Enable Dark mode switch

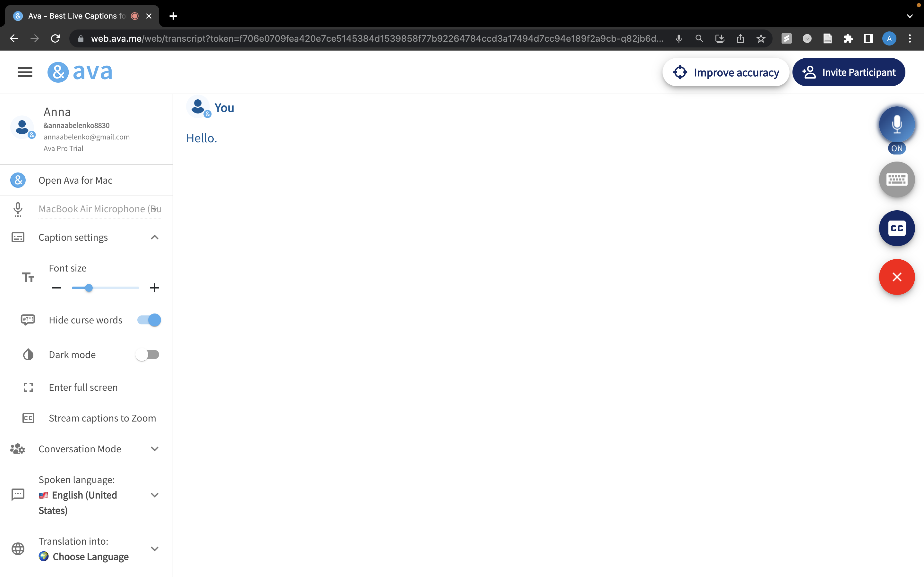point(148,355)
